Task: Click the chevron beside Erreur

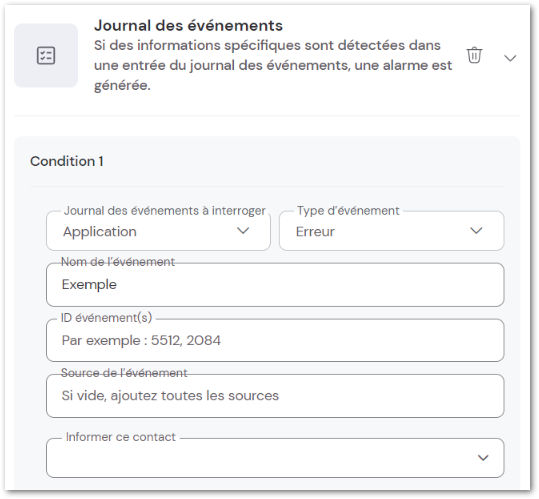Action: (476, 230)
